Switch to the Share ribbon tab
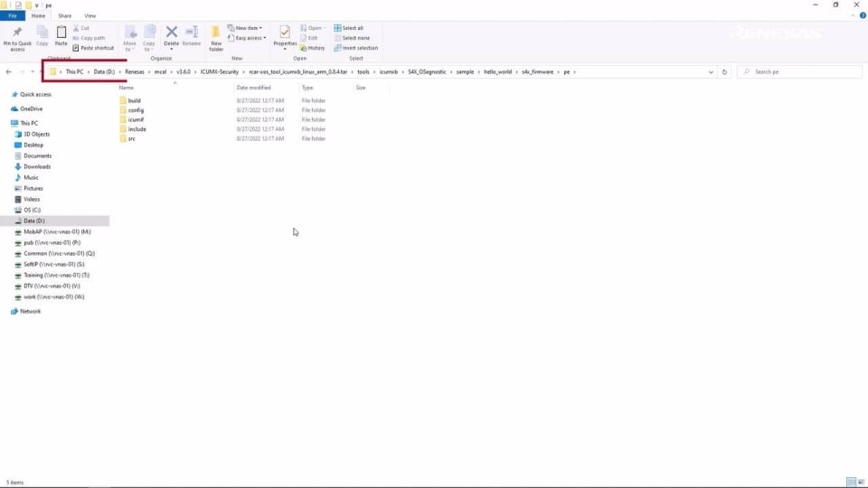This screenshot has width=868, height=488. coord(65,15)
